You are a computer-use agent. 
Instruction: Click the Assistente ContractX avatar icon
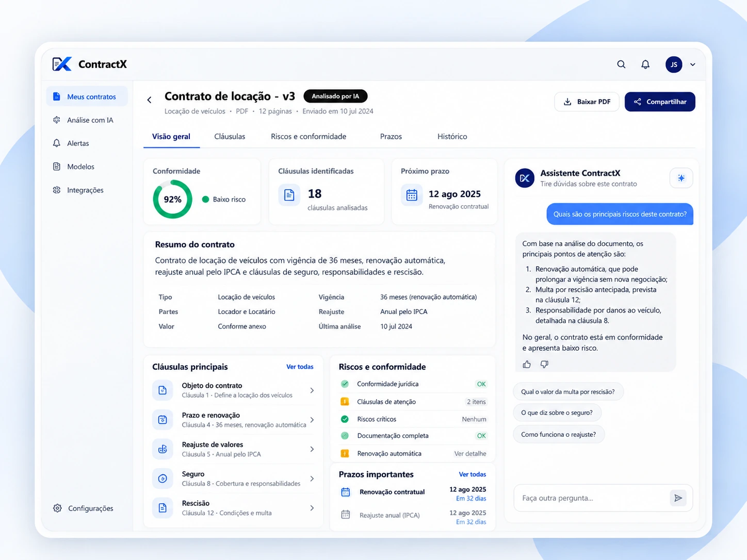click(x=525, y=178)
